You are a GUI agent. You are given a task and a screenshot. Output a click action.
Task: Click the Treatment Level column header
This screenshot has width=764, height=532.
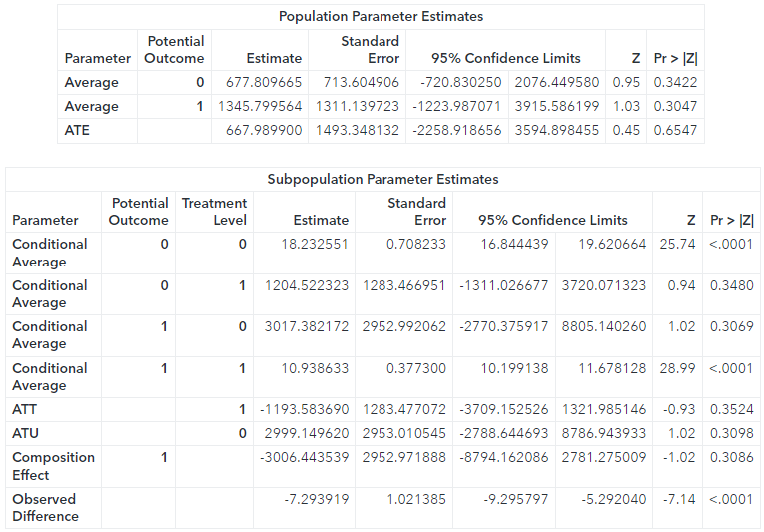(x=214, y=211)
